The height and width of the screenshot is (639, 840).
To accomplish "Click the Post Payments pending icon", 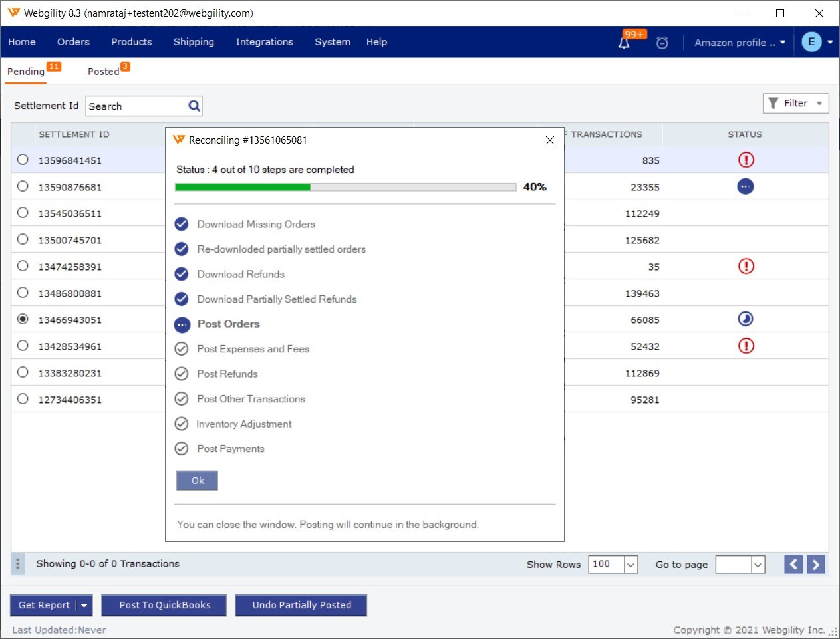I will coord(181,448).
